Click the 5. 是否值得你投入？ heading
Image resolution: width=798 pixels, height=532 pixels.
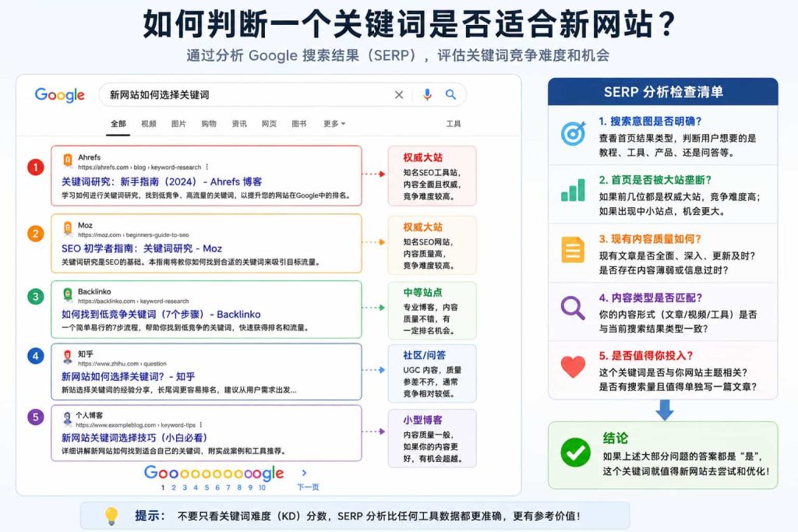tap(646, 355)
